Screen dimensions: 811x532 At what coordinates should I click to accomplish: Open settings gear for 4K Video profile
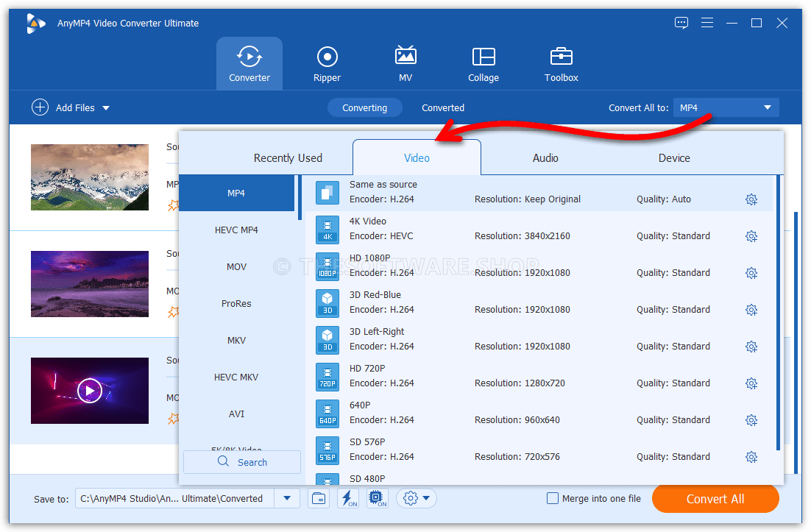[751, 236]
